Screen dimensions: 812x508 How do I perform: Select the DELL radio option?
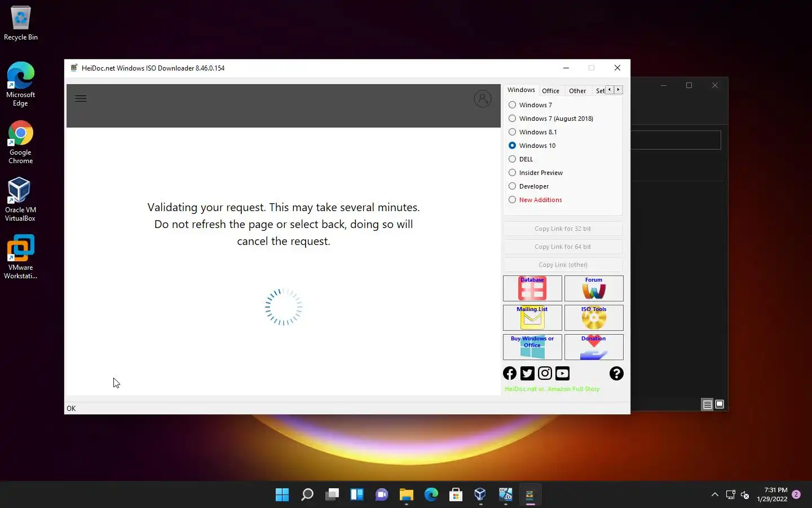tap(520, 159)
